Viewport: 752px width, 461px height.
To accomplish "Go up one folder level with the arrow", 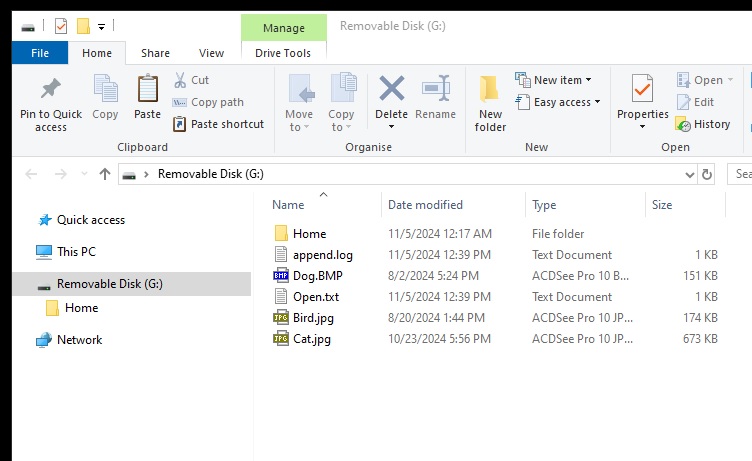I will 105,174.
